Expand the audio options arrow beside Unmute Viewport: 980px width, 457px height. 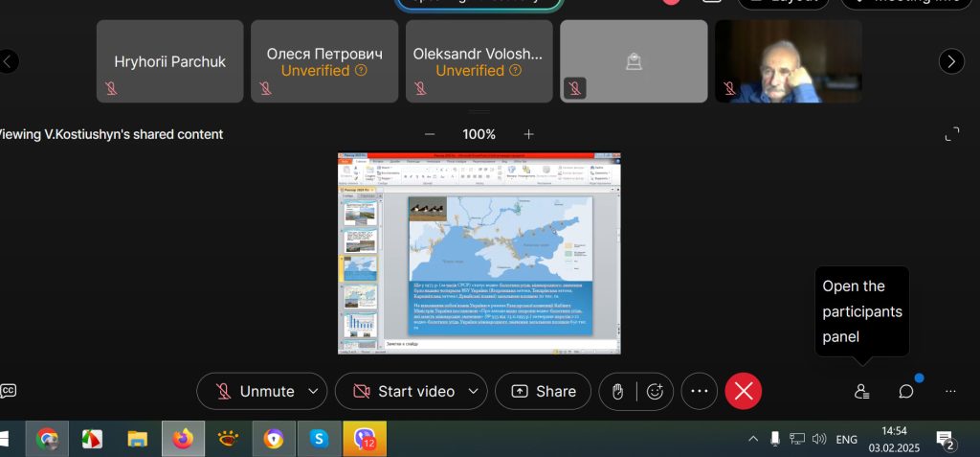pos(313,391)
